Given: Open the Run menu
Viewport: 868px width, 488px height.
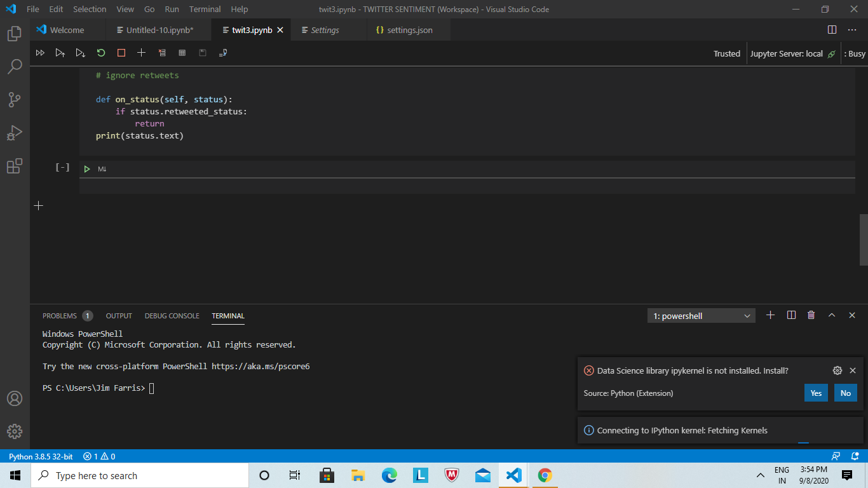Looking at the screenshot, I should (172, 9).
